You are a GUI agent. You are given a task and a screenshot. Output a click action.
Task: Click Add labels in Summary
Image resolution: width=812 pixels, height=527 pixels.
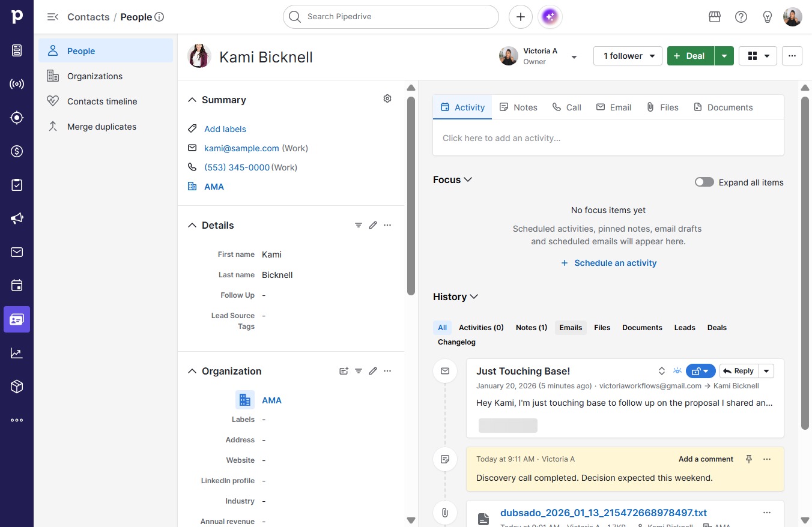click(x=225, y=129)
